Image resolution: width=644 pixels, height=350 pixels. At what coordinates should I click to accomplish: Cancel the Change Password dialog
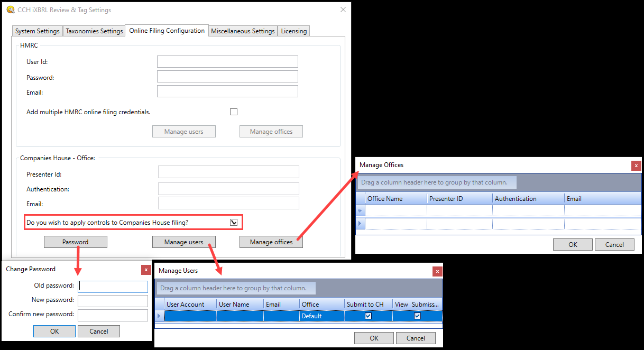tap(99, 331)
